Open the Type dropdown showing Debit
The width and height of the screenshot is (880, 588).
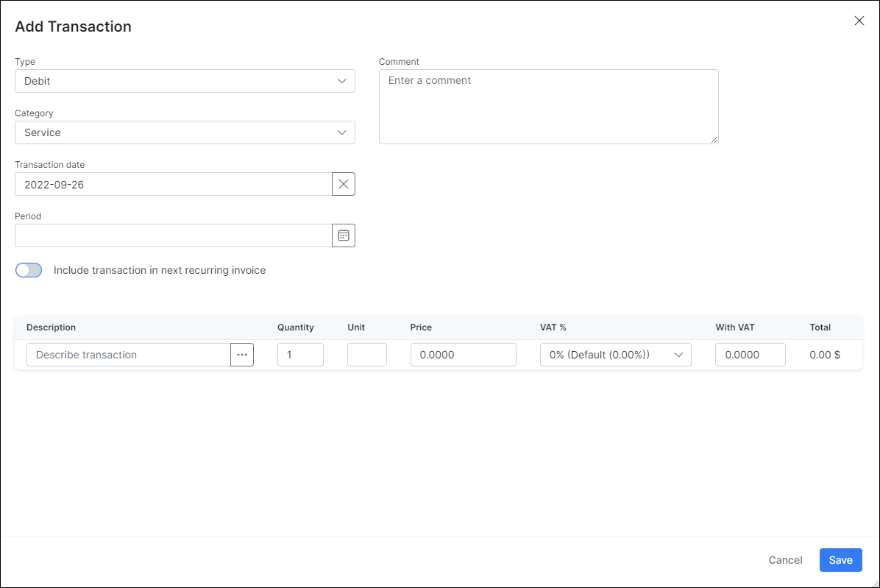(184, 80)
